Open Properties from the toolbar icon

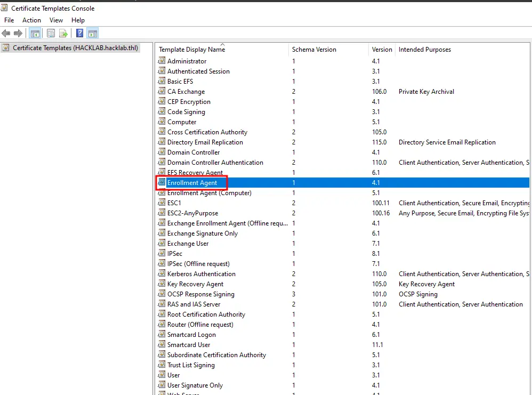(51, 34)
